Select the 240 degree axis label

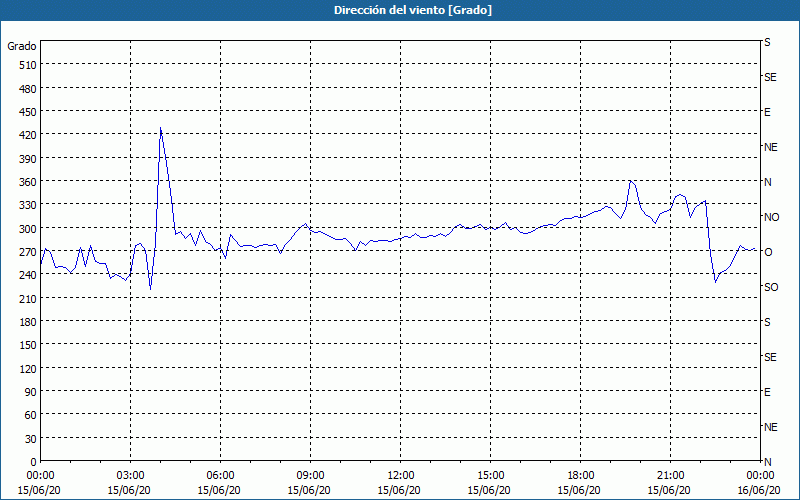pos(29,275)
